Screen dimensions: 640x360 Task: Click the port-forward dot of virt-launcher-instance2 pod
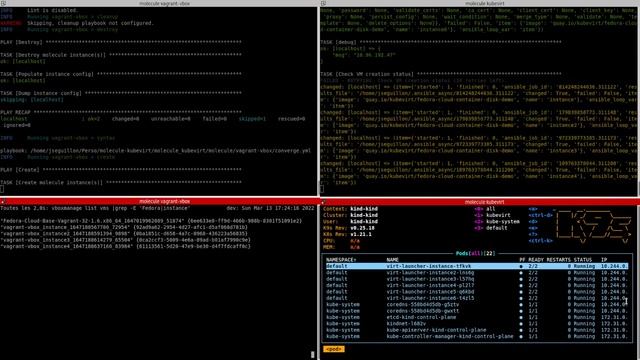coord(521,273)
